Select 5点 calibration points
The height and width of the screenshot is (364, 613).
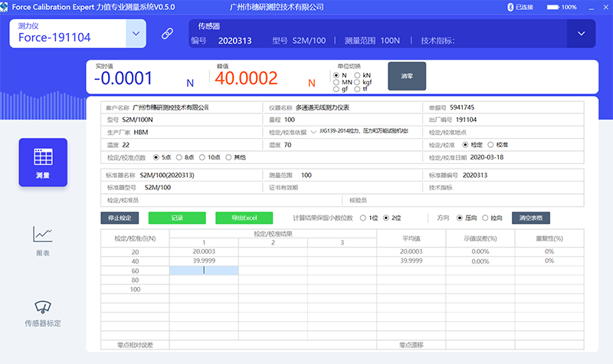(x=156, y=157)
